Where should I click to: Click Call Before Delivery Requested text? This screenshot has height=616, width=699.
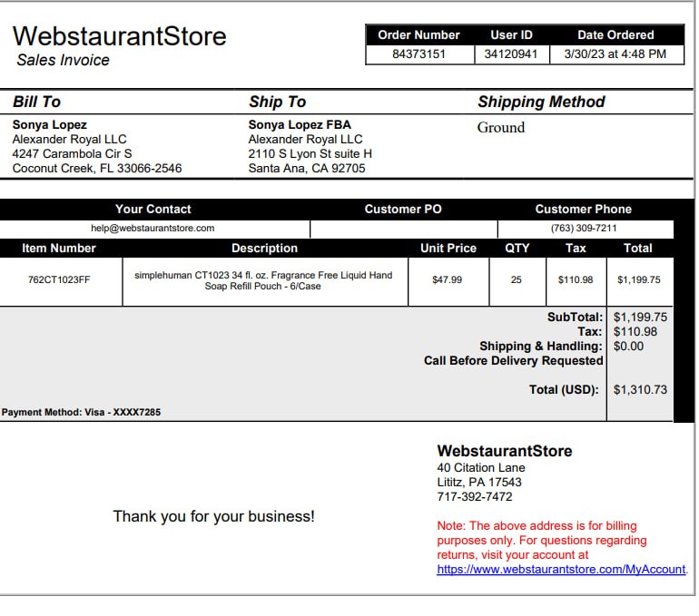513,360
